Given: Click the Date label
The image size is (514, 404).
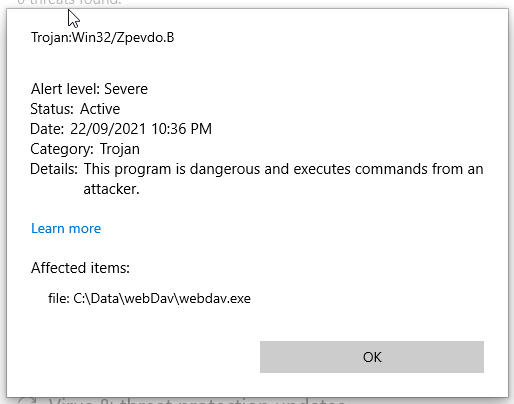Looking at the screenshot, I should click(x=47, y=129).
